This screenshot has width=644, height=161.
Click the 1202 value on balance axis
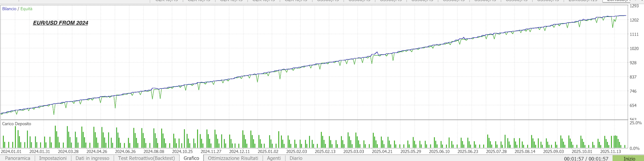tap(634, 20)
